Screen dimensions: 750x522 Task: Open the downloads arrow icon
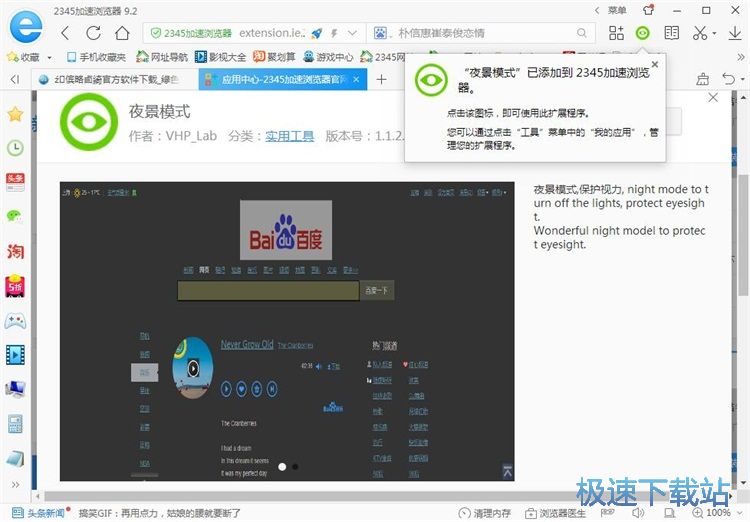coord(735,33)
